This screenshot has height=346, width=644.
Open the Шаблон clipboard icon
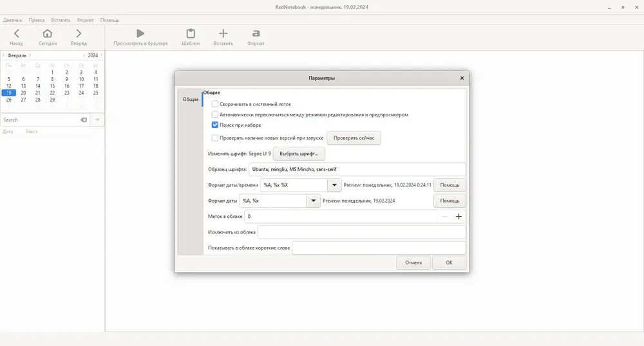pyautogui.click(x=191, y=33)
